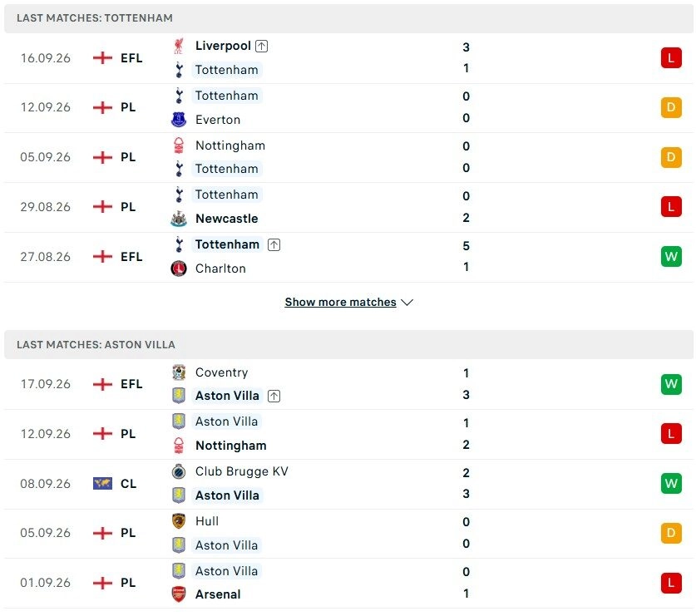Open the Aston Villa vs Arsenal match row
Viewport: 696px width, 616px height.
(348, 583)
